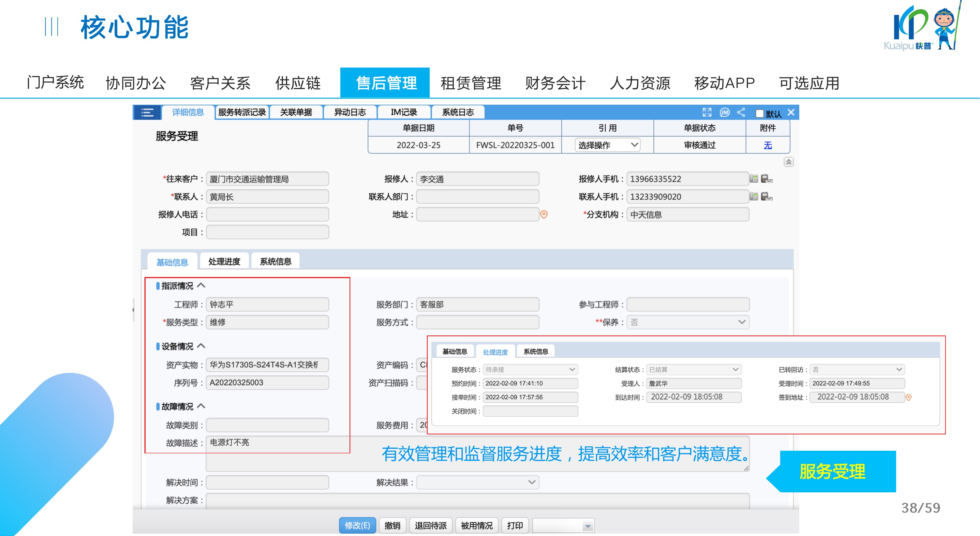Open the IM chat icon
This screenshot has width=980, height=536.
[725, 112]
